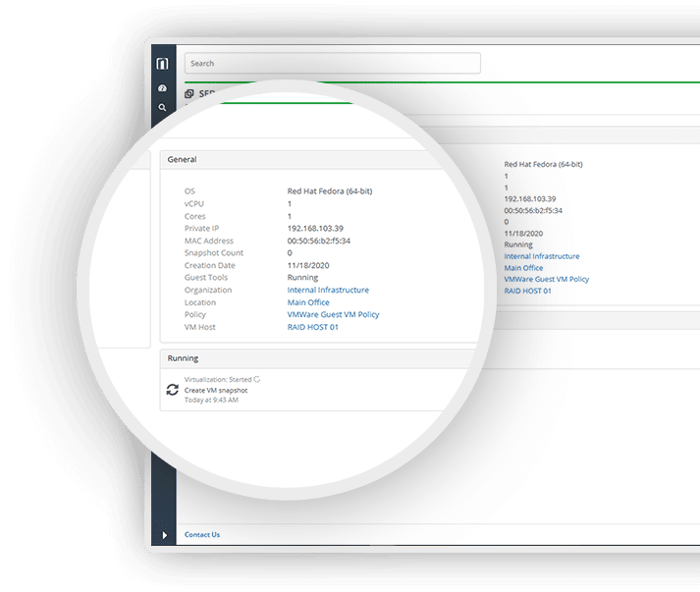Open the dashboard gauge icon in sidebar

(x=162, y=88)
